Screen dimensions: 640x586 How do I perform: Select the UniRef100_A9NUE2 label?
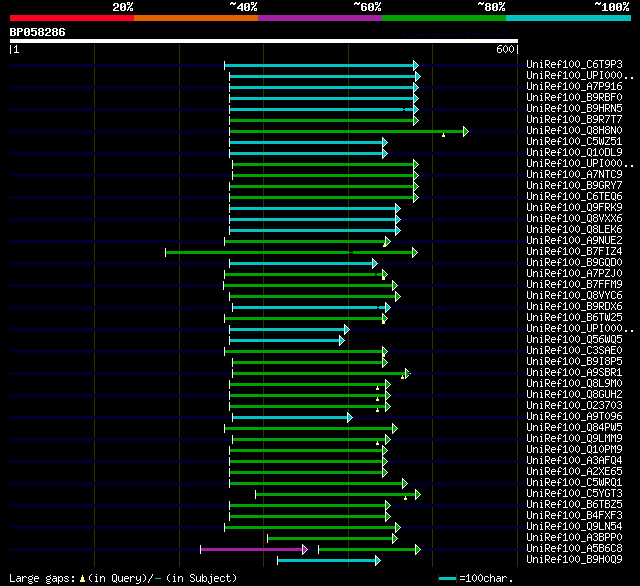point(574,241)
